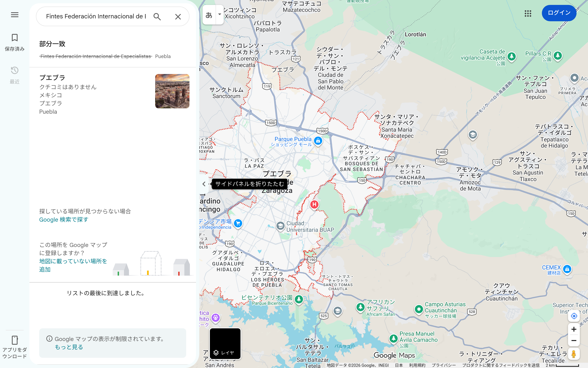The image size is (588, 368).
Task: Click the 2 km scale bar
Action: click(x=562, y=365)
